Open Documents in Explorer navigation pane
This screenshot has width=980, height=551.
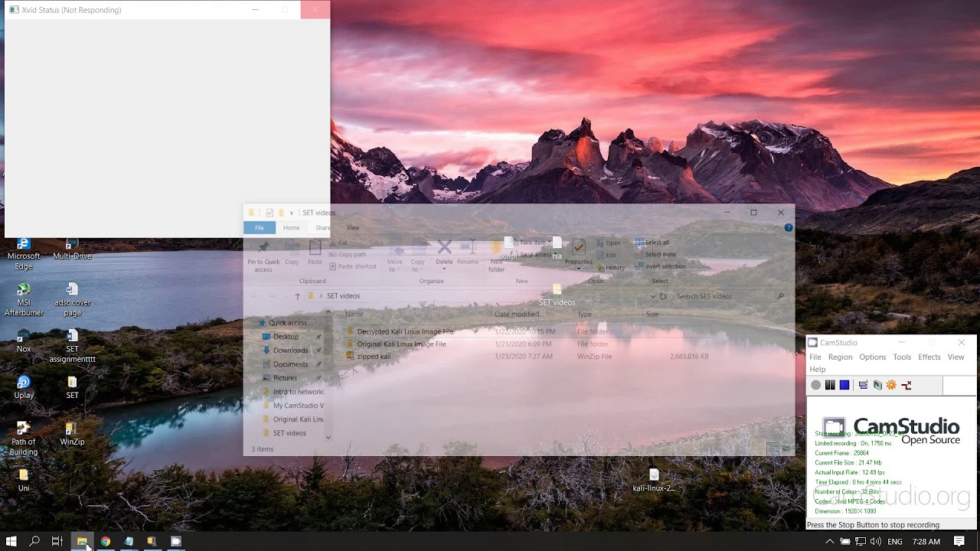290,364
